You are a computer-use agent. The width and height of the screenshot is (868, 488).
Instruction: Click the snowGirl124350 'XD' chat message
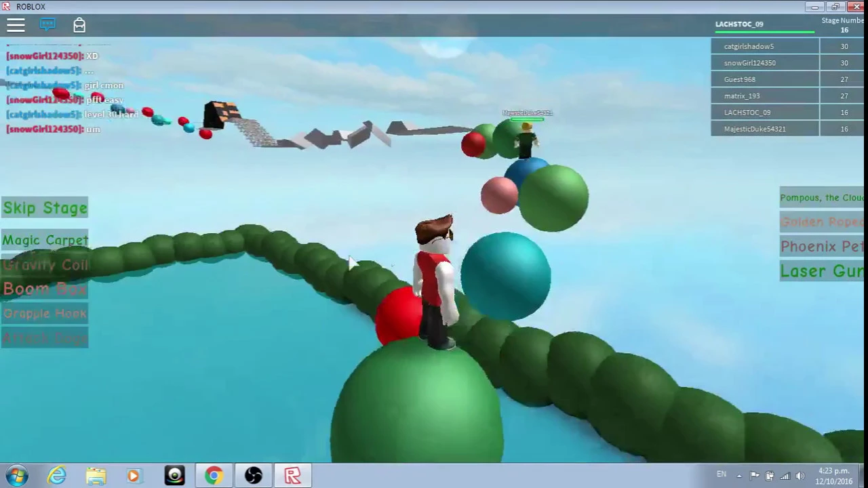coord(52,56)
